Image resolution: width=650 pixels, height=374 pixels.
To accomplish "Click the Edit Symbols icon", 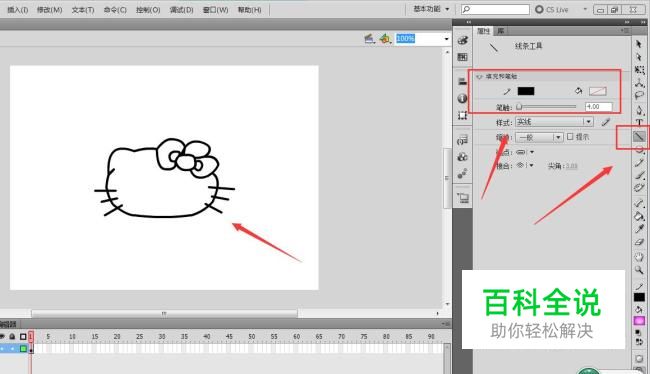I will tap(386, 39).
